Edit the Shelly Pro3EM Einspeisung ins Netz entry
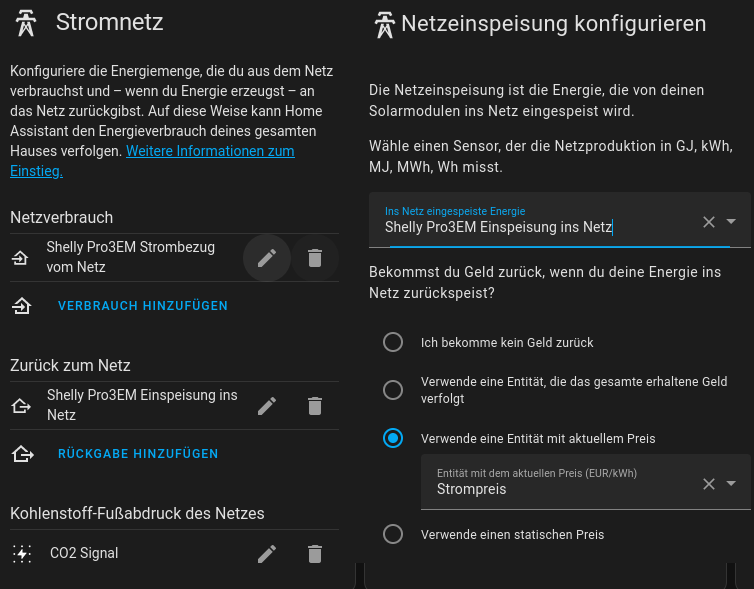This screenshot has height=589, width=754. coord(267,406)
